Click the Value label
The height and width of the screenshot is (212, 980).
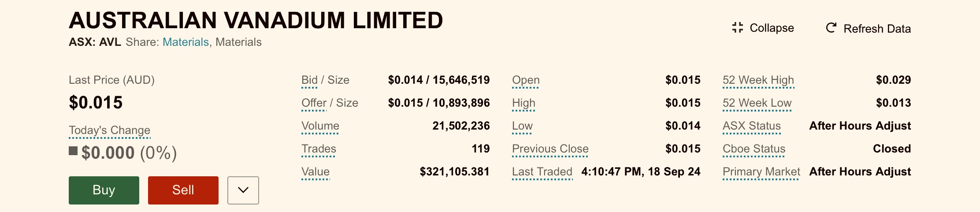click(316, 171)
